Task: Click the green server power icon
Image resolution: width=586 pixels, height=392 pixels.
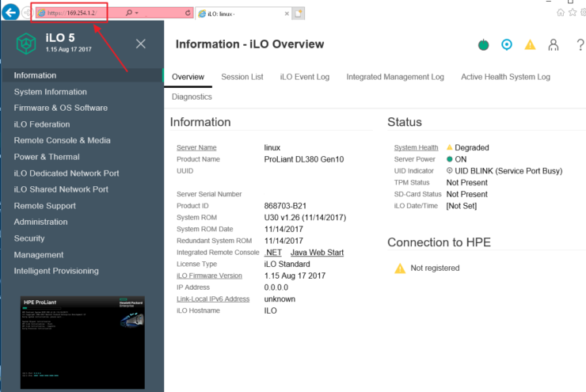Action: pos(484,45)
